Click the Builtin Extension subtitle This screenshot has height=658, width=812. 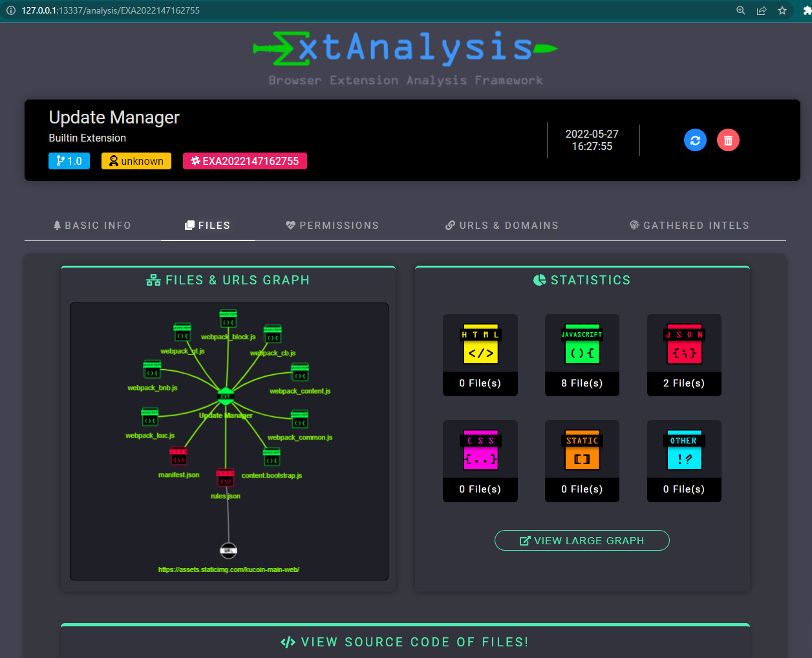coord(87,138)
